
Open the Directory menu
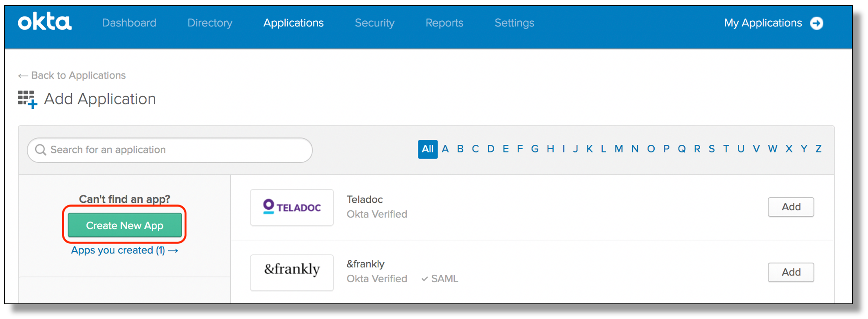210,23
